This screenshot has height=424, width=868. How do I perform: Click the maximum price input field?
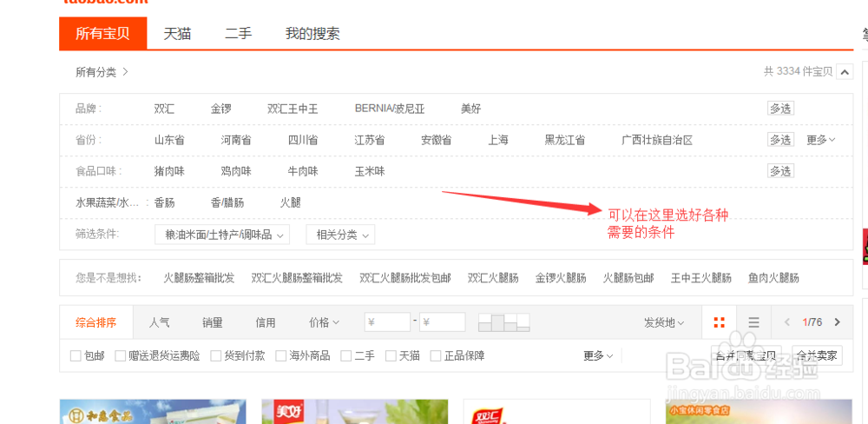pyautogui.click(x=442, y=322)
